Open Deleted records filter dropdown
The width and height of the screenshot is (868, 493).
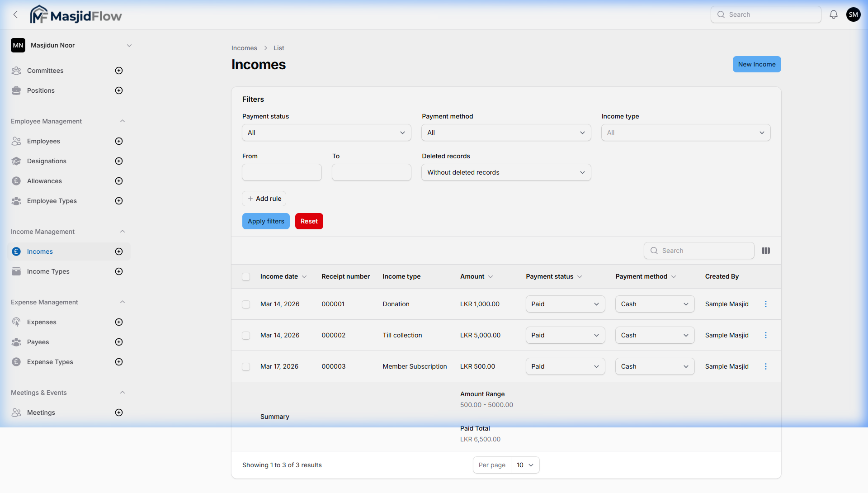[506, 172]
